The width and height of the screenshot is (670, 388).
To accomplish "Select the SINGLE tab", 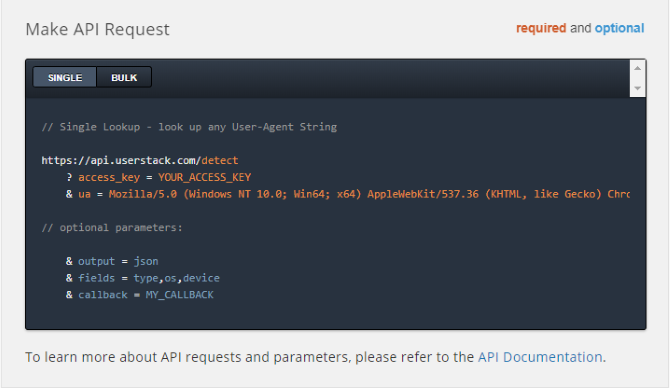I will pos(65,77).
